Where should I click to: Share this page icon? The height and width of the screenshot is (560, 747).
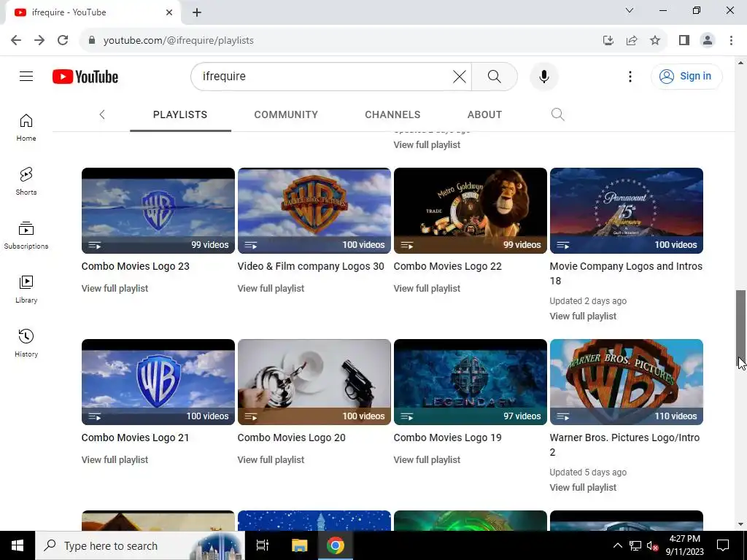point(632,41)
